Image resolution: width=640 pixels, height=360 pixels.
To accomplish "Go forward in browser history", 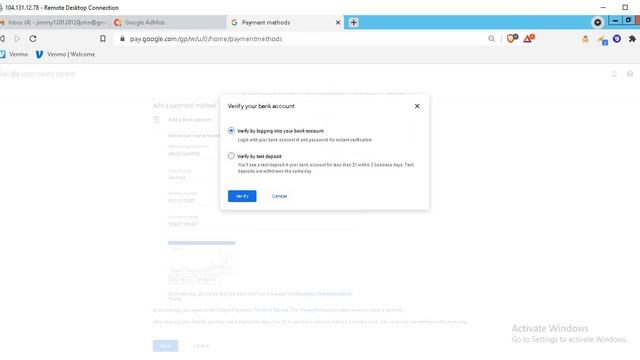I will (x=17, y=39).
